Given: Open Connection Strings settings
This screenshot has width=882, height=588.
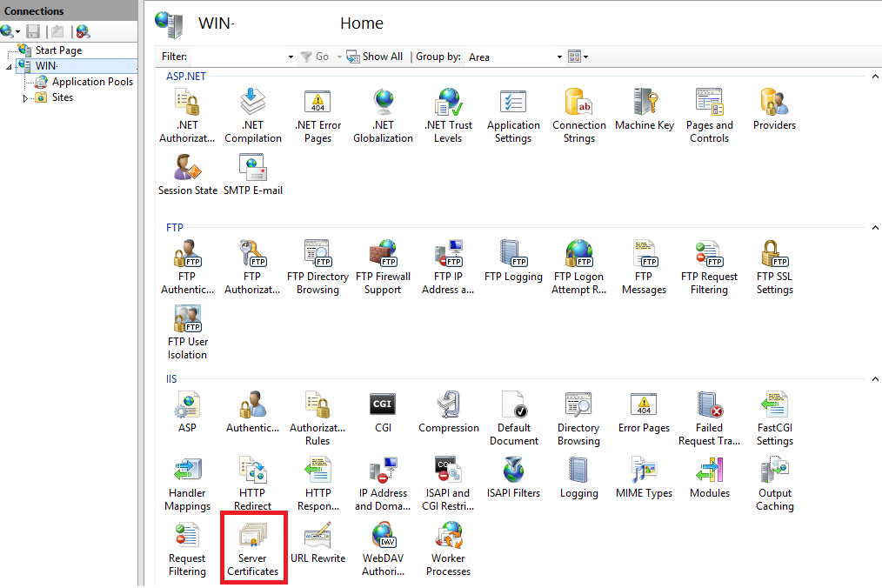Looking at the screenshot, I should point(578,115).
